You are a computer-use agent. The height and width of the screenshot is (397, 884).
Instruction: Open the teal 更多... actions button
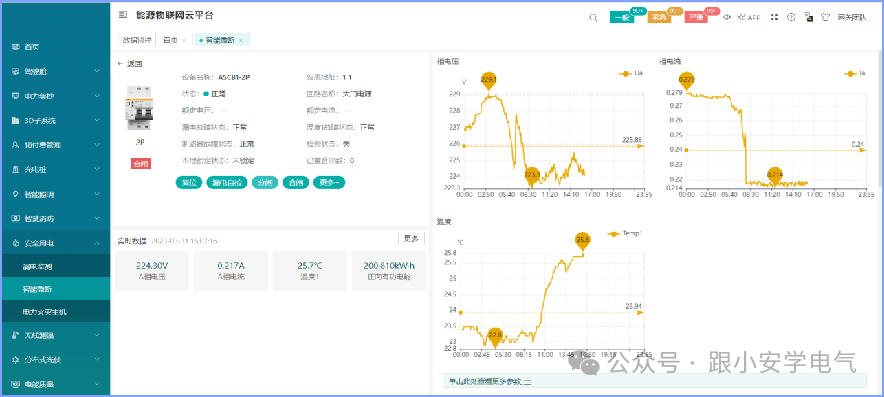(329, 183)
